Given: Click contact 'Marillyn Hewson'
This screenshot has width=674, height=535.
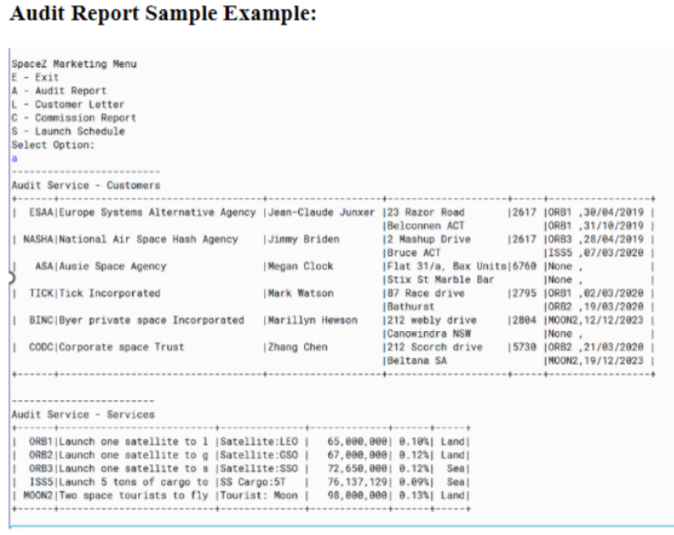Looking at the screenshot, I should [312, 321].
